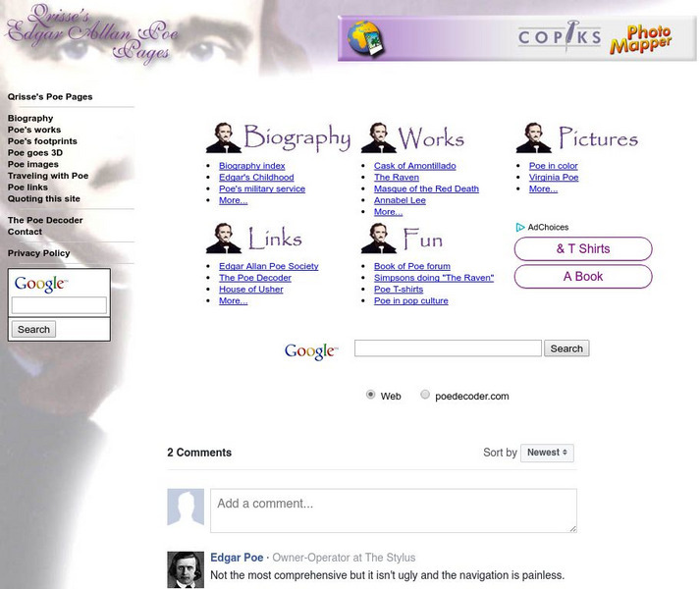Viewport: 700px width, 589px height.
Task: Open the Copiks Photo Mapper logo
Action: (595, 38)
